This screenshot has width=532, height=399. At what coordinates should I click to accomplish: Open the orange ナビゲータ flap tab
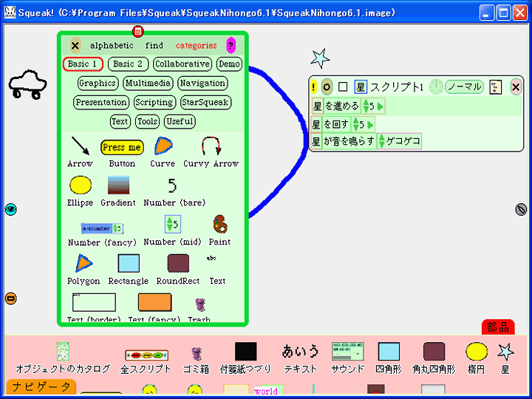pos(41,386)
